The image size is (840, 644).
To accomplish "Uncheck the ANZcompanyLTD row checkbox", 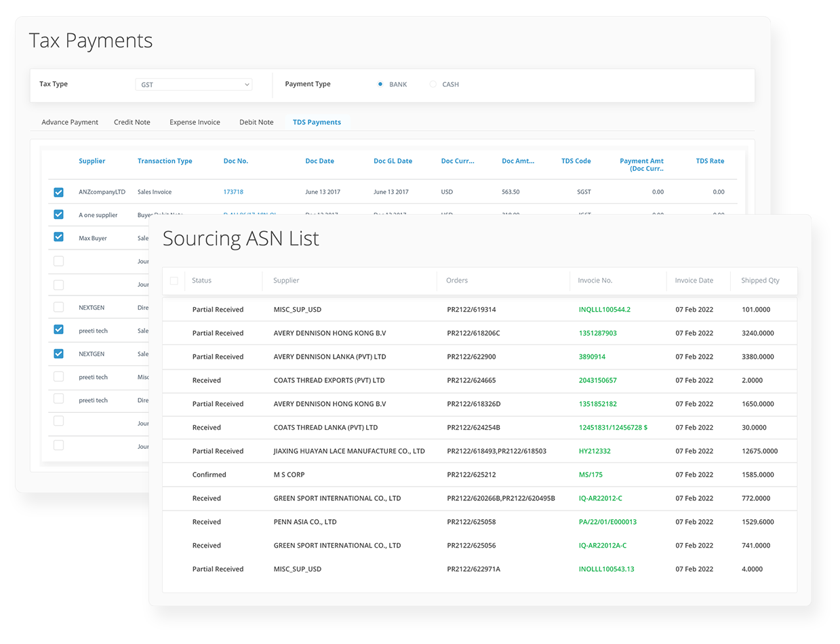I will 58,192.
